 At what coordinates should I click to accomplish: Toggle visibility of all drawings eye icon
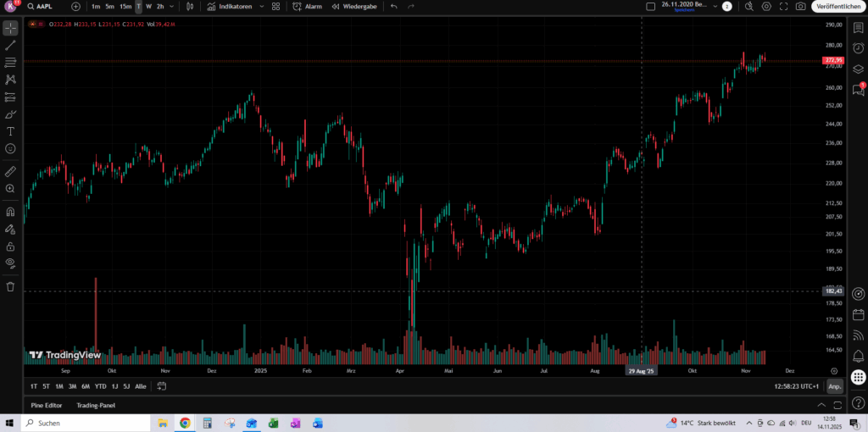click(x=10, y=263)
